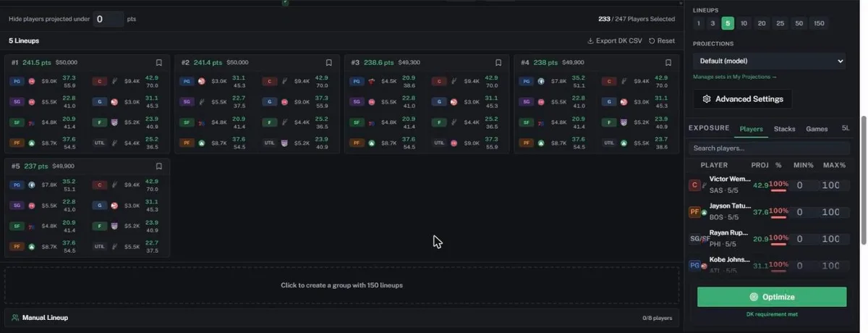Click the 0/8 players counter
Screen dimensions: 868x333
657,318
